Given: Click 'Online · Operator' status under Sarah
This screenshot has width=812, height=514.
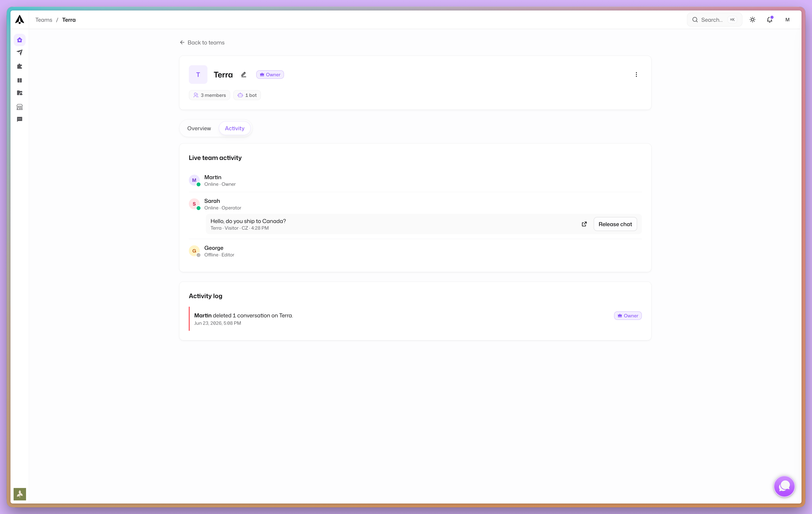Looking at the screenshot, I should (x=223, y=208).
